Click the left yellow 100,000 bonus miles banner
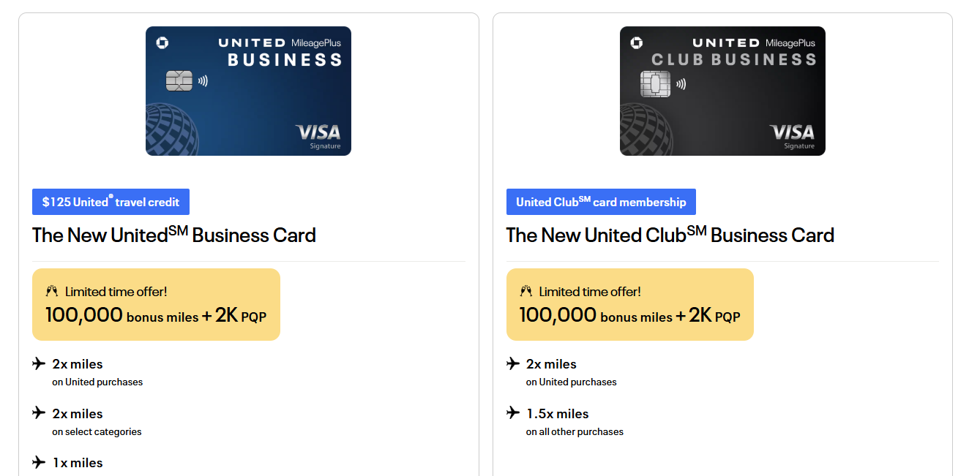This screenshot has width=980, height=476. tap(156, 304)
